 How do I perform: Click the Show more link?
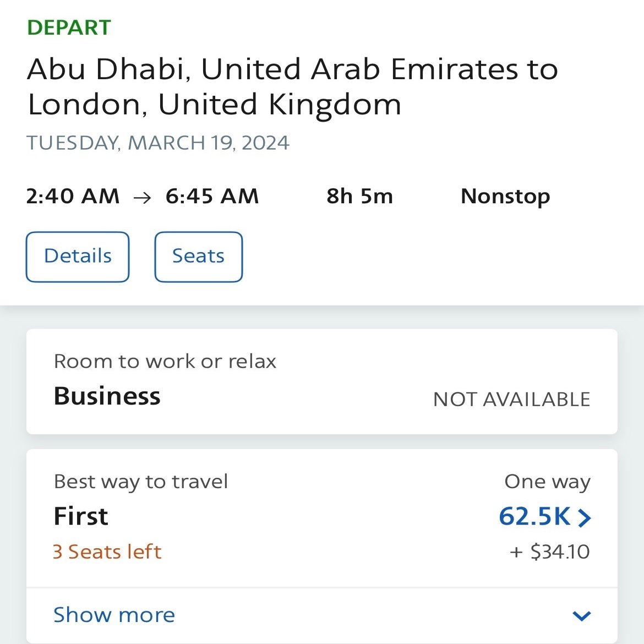click(x=114, y=615)
